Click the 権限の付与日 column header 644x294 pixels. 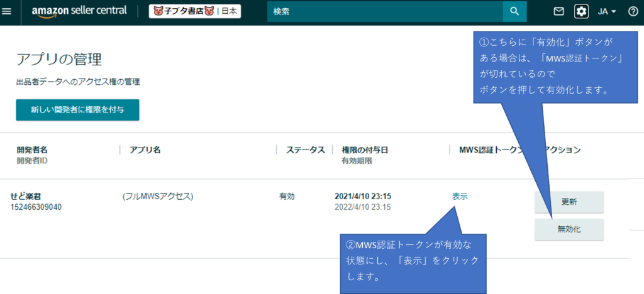point(365,150)
